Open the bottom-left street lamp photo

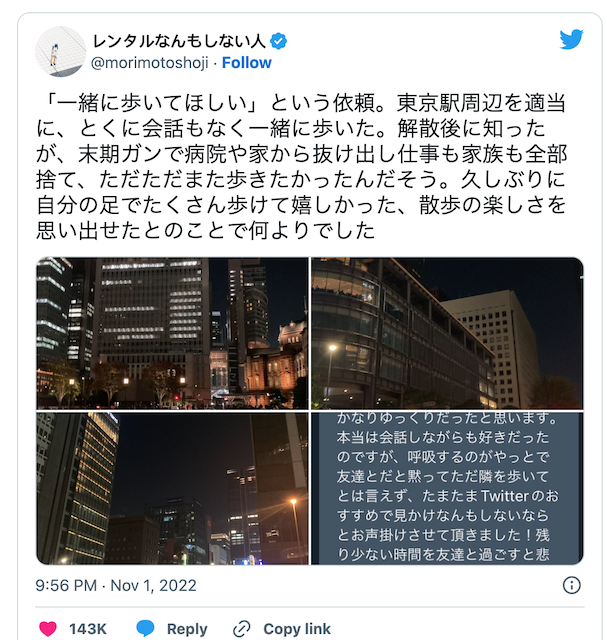click(172, 489)
